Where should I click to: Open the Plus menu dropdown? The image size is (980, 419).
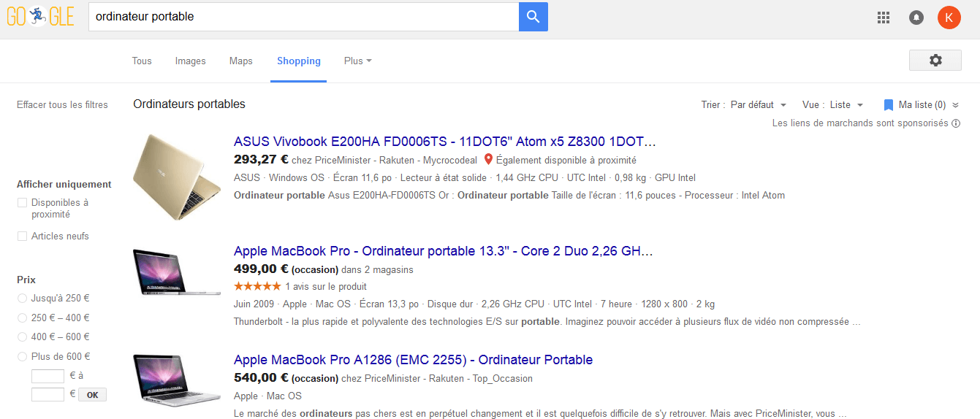tap(358, 61)
